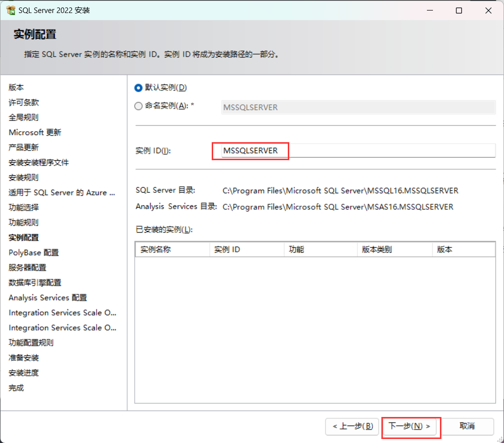The width and height of the screenshot is (504, 443).
Task: Click 功能选择 in the step list
Action: pos(24,207)
